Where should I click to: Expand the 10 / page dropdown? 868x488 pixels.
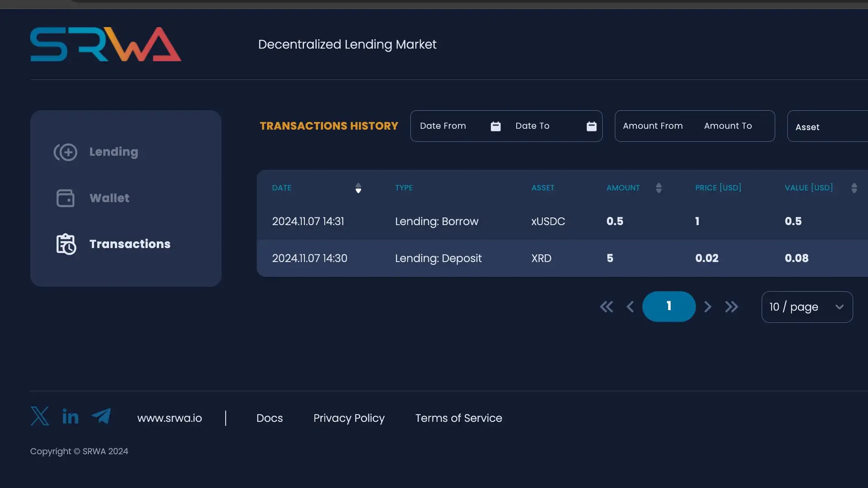(807, 307)
